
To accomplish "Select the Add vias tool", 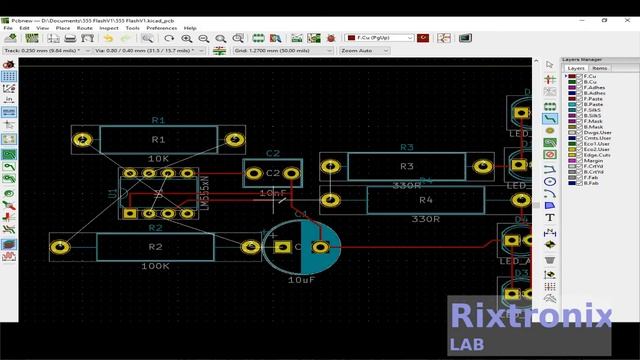I will (550, 131).
